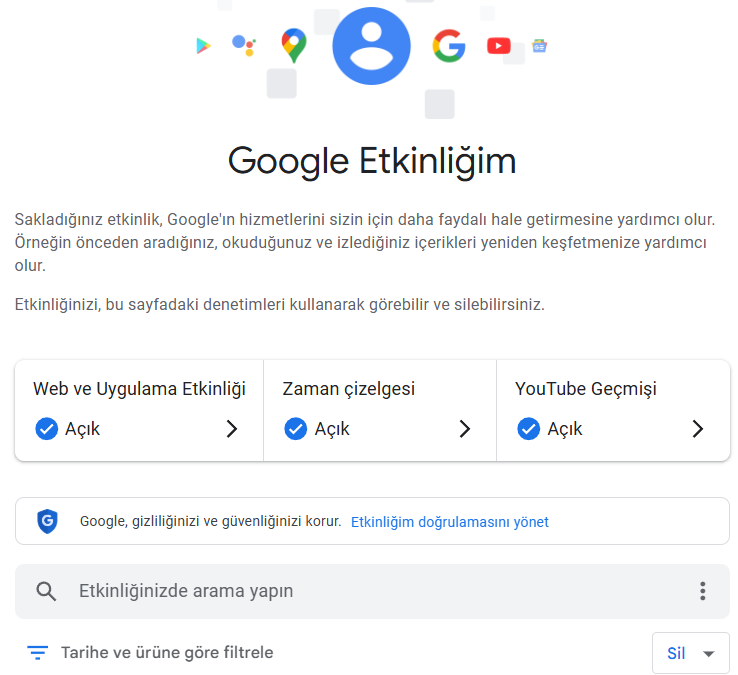Click the Google Play icon
Screen dimensions: 738x675
pos(203,46)
